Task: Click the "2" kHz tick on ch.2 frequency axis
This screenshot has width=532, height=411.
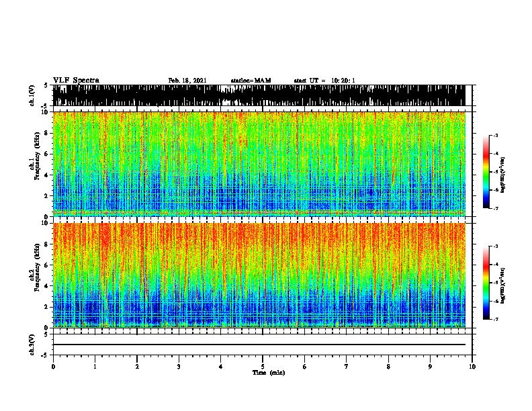Action: tap(47, 307)
